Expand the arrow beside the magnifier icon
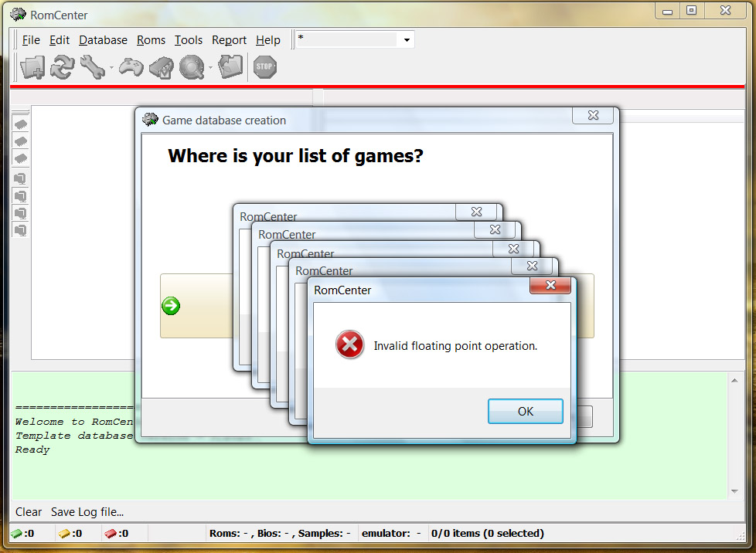This screenshot has width=756, height=553. point(211,67)
